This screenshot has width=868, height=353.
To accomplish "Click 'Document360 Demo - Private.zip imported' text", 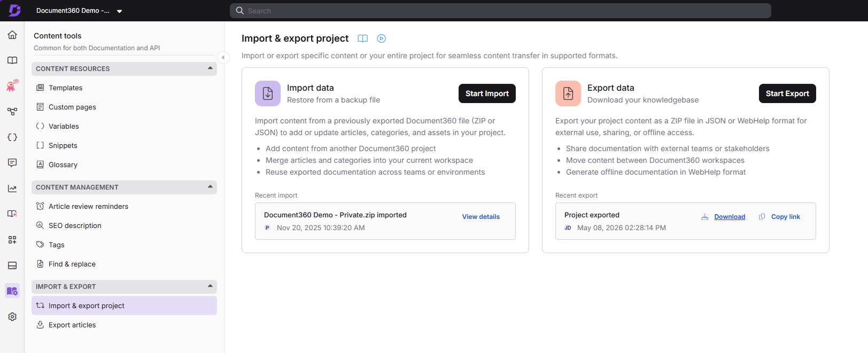I will click(335, 215).
